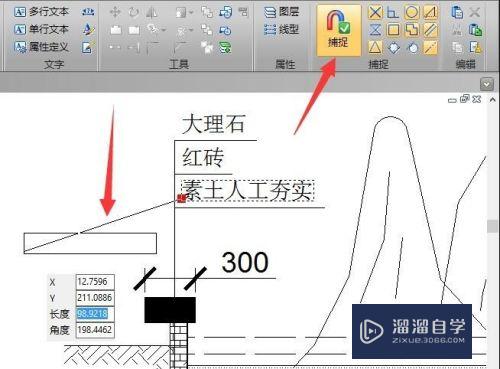Expand the ribbon options chevron button
The image size is (500, 369).
[487, 84]
